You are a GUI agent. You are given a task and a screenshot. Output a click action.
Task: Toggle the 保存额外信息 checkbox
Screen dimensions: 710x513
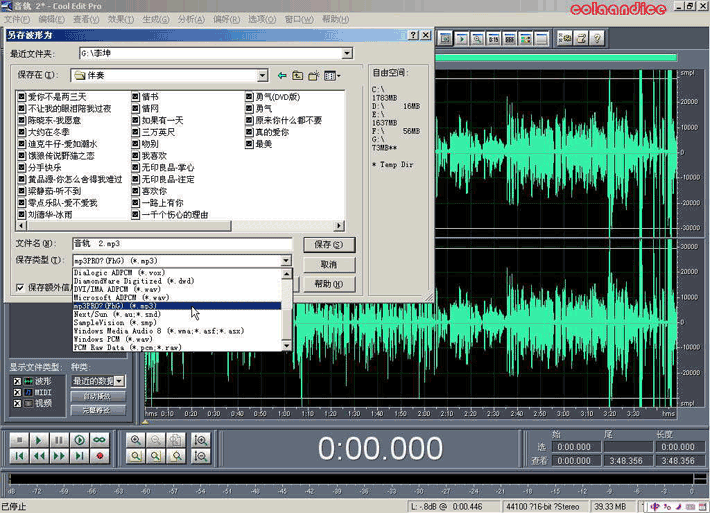tap(21, 288)
